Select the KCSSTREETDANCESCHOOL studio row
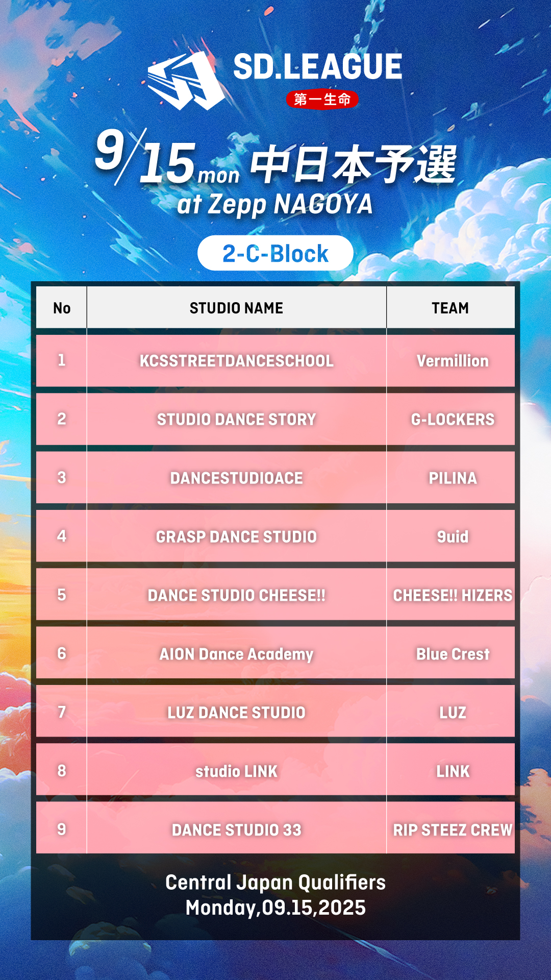This screenshot has height=980, width=551. pyautogui.click(x=236, y=361)
